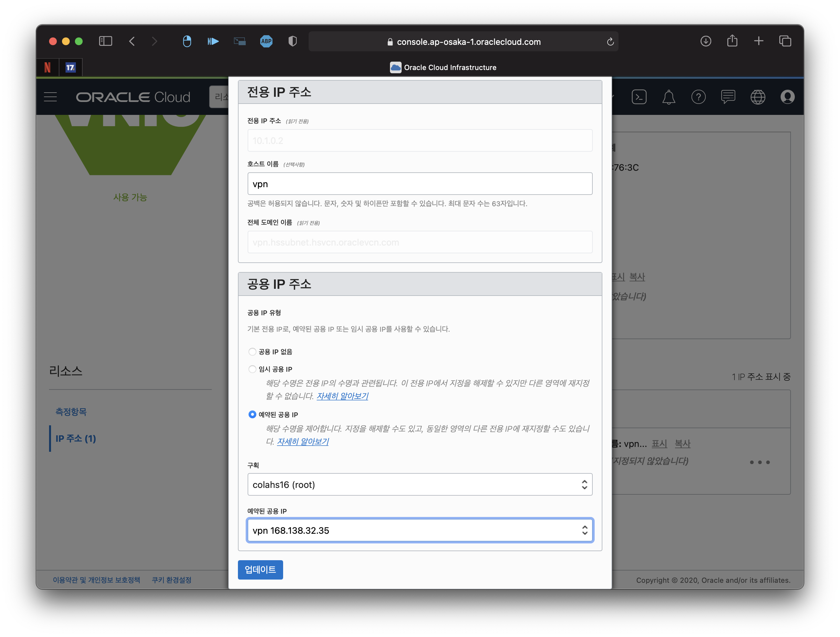Select '측정항목' in the resources list

click(x=71, y=412)
